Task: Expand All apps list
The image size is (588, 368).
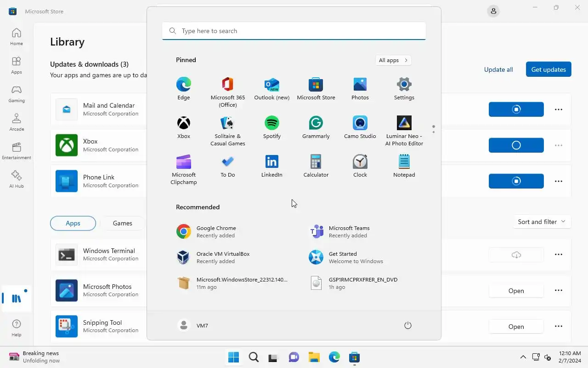Action: tap(393, 60)
